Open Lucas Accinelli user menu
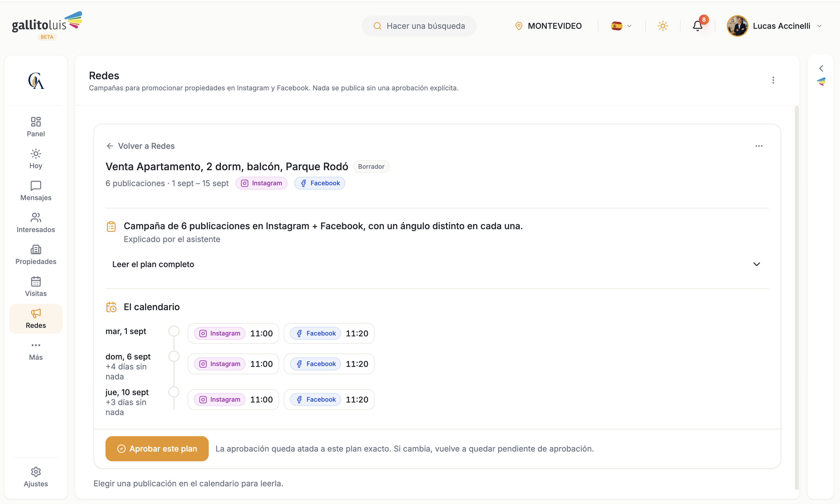840x504 pixels. (x=774, y=26)
